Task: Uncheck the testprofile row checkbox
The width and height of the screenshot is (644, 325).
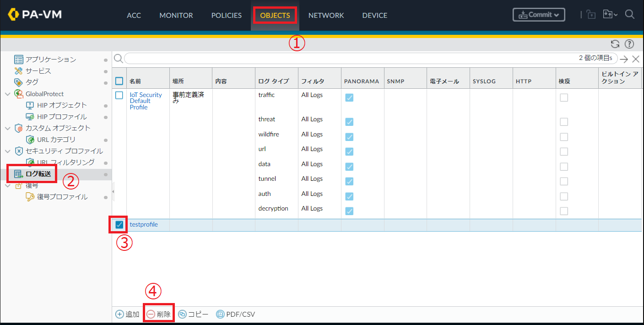Action: pyautogui.click(x=119, y=225)
